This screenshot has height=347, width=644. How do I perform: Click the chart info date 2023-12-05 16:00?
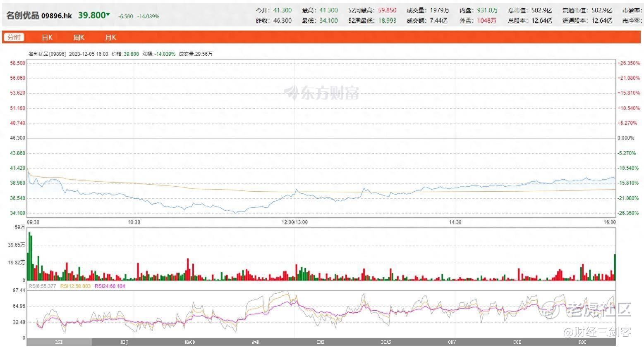[x=89, y=54]
